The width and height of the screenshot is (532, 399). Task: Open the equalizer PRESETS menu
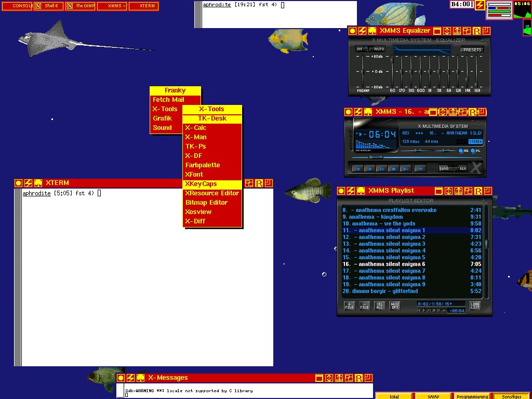click(x=472, y=49)
